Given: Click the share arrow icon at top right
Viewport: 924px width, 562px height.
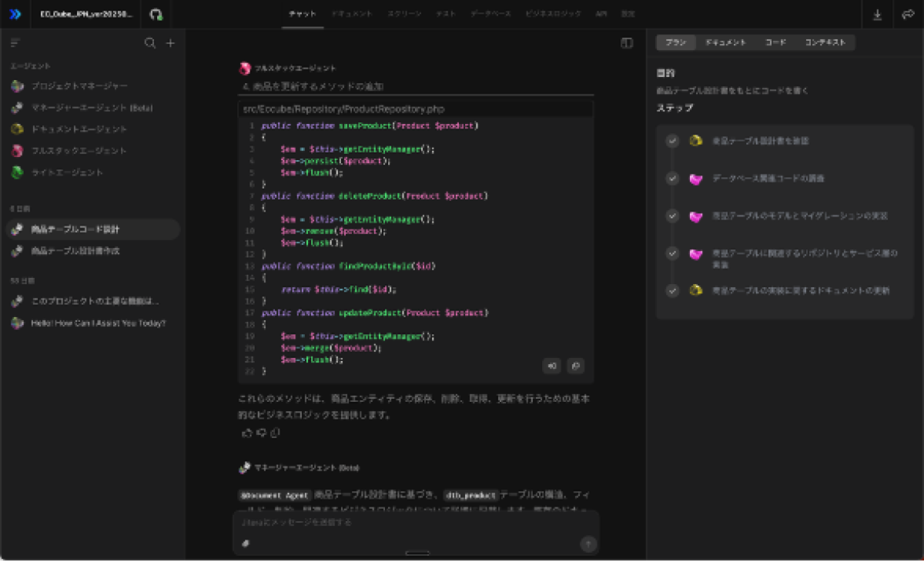Looking at the screenshot, I should (x=907, y=15).
